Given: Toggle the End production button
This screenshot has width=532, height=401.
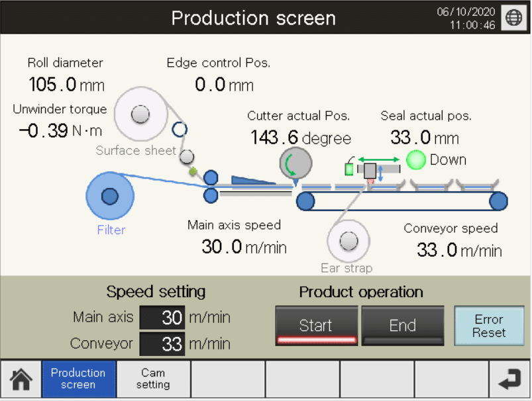Looking at the screenshot, I should (402, 326).
